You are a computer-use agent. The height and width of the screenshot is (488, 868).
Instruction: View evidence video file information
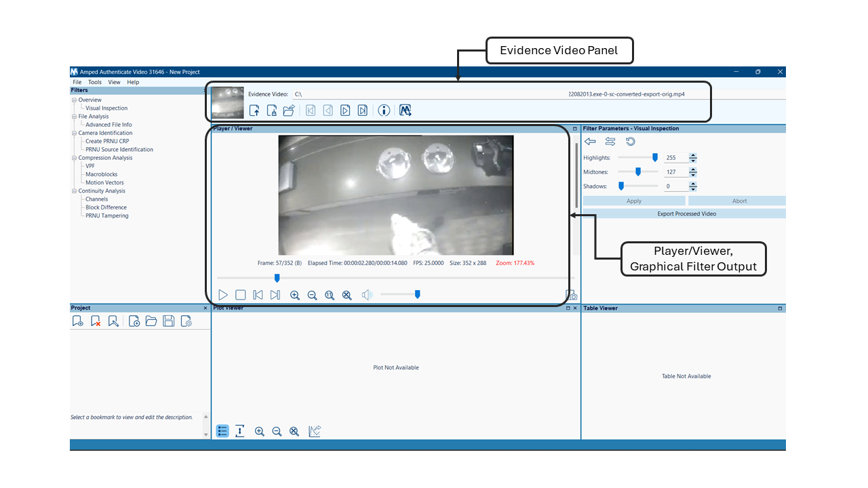click(x=384, y=110)
